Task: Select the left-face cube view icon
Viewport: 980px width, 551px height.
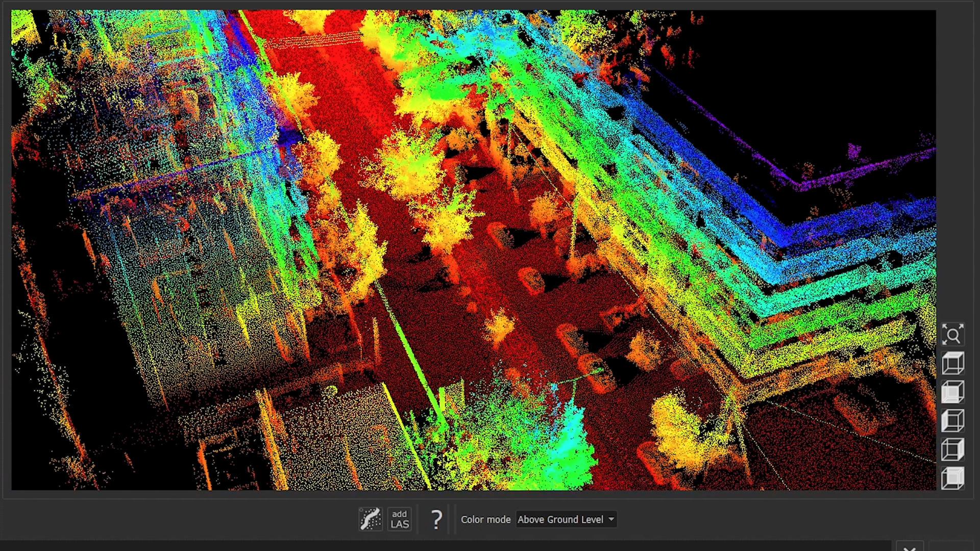Action: click(x=952, y=421)
